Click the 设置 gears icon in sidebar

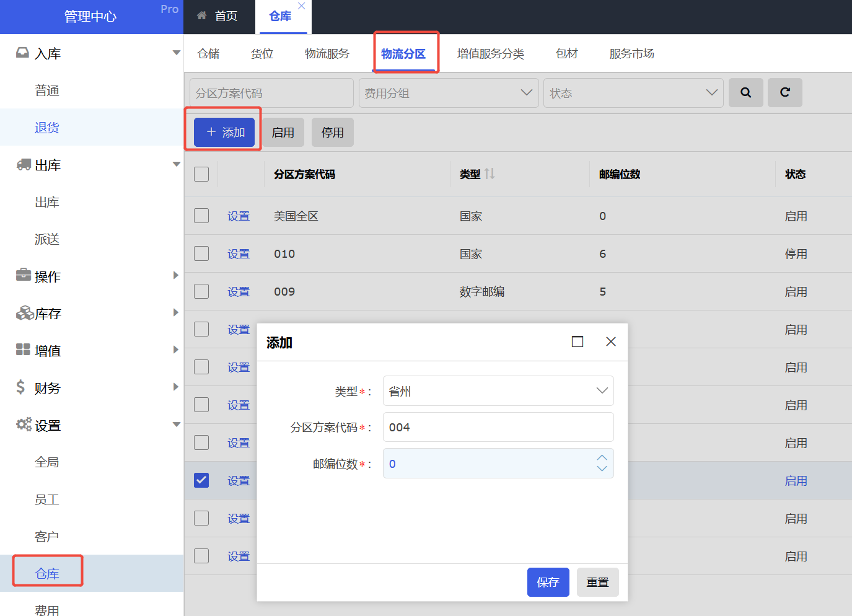[24, 425]
